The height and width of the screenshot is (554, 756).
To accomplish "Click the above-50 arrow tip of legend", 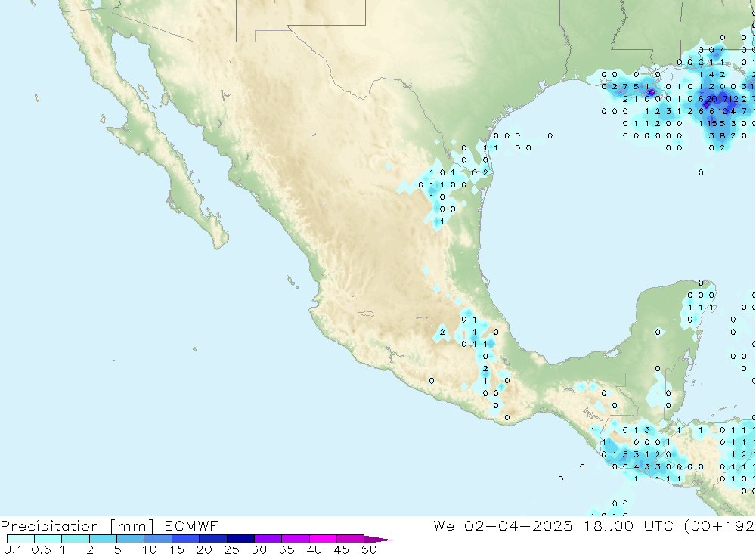I will click(378, 540).
